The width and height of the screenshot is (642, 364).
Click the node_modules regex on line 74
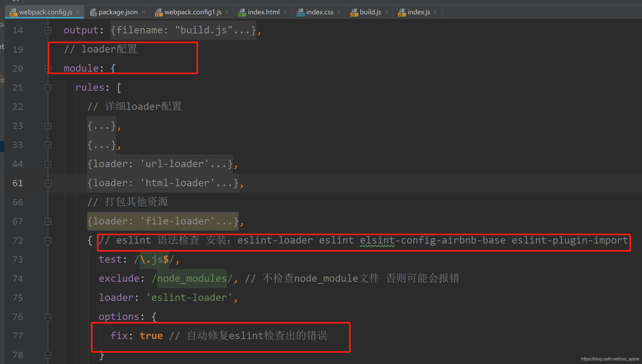coord(192,279)
